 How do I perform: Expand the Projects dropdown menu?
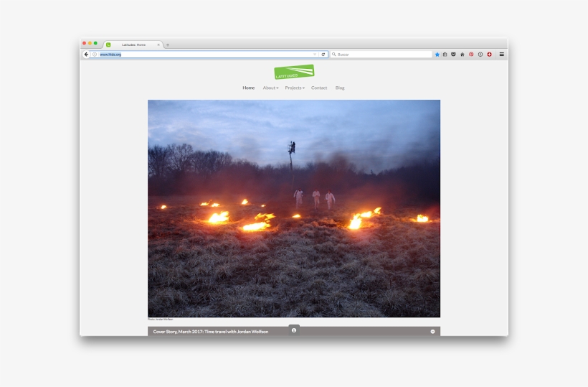coord(294,88)
